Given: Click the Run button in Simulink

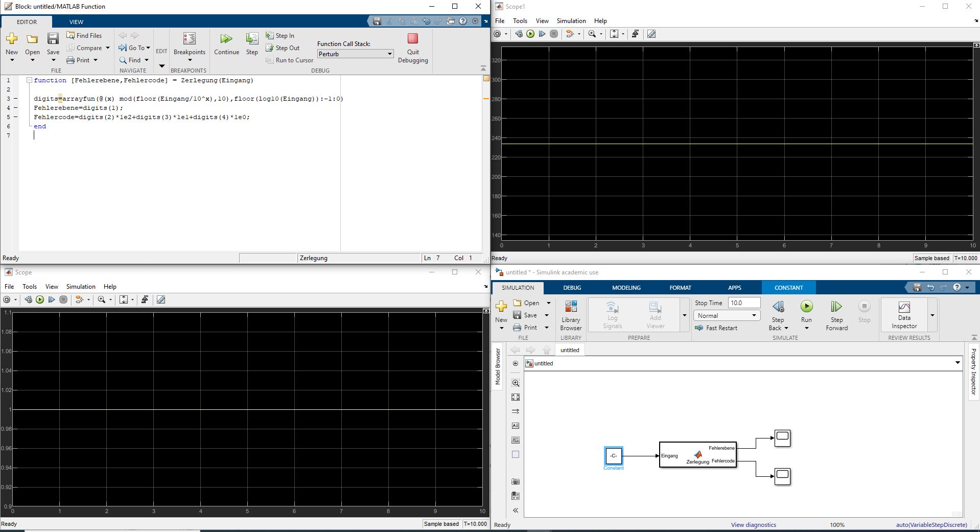Looking at the screenshot, I should (x=806, y=307).
